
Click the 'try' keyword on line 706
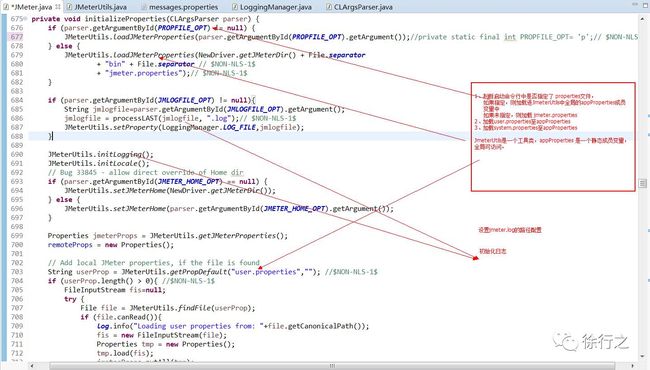click(70, 299)
